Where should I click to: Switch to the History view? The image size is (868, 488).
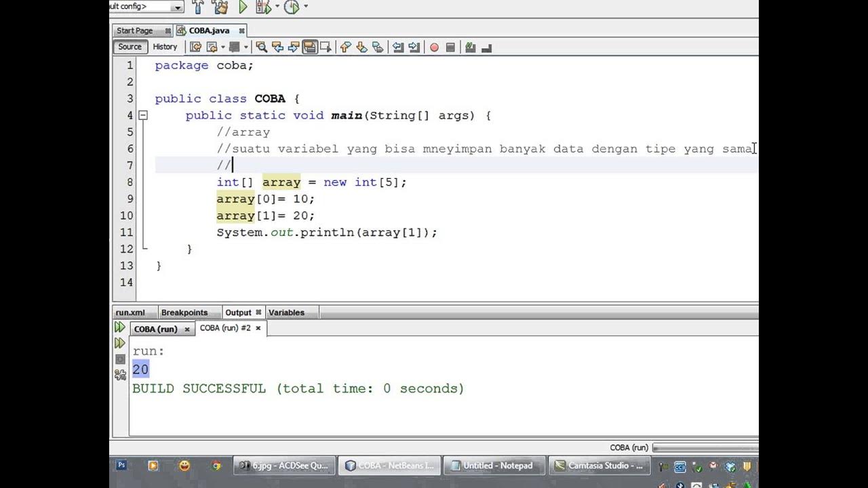pyautogui.click(x=165, y=47)
